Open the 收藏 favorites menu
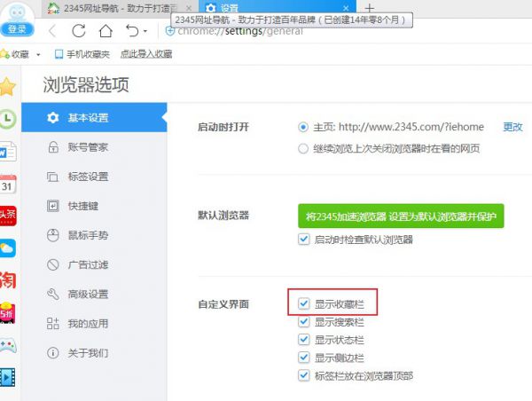 tap(15, 54)
